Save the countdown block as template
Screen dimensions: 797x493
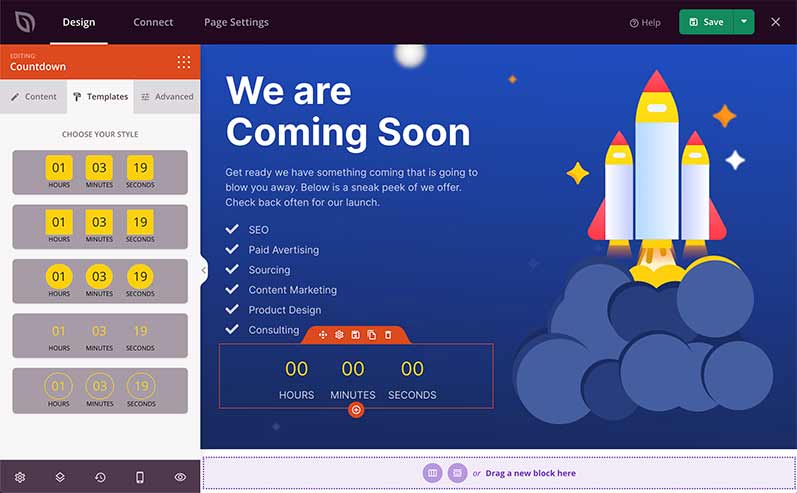[x=355, y=335]
